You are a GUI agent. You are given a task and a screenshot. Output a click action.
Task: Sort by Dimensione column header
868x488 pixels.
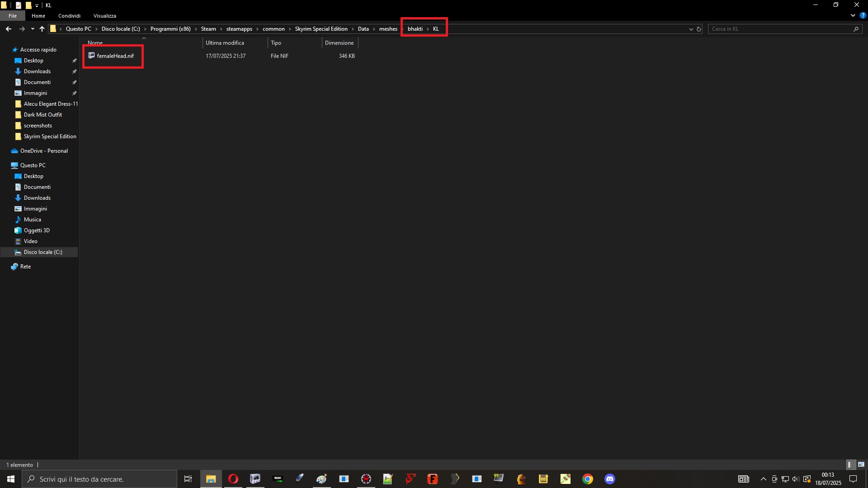340,43
